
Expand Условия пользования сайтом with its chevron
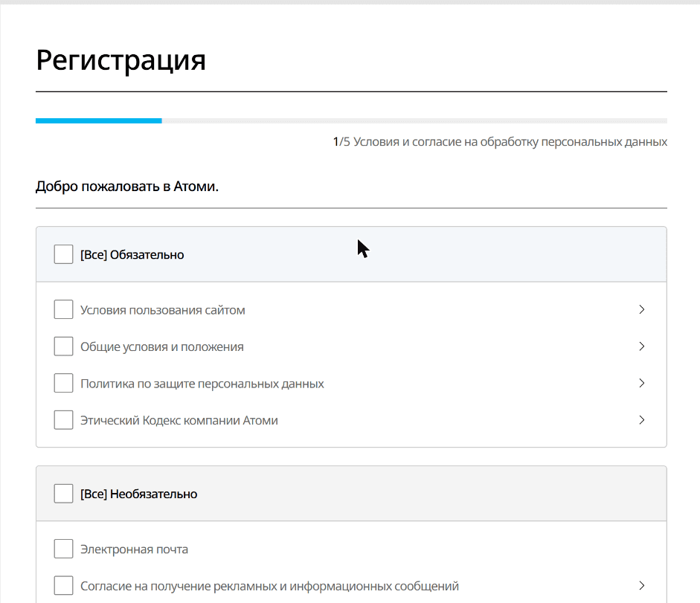coord(641,309)
